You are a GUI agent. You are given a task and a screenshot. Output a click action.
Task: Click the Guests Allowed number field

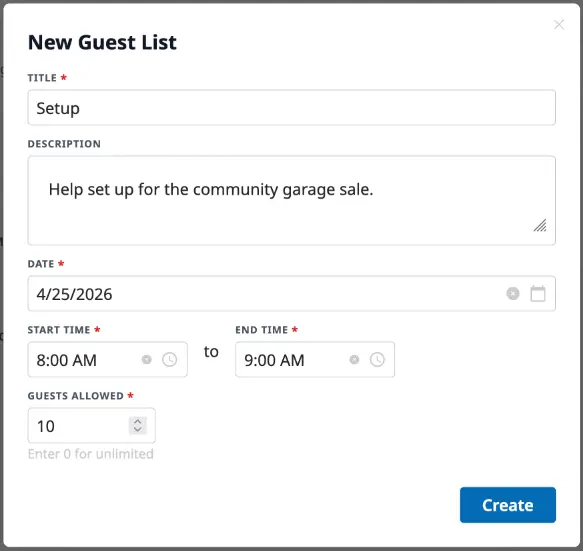pos(91,425)
